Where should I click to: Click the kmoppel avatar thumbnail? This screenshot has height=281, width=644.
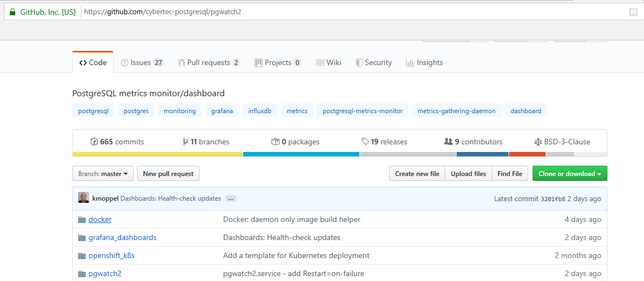tap(84, 198)
